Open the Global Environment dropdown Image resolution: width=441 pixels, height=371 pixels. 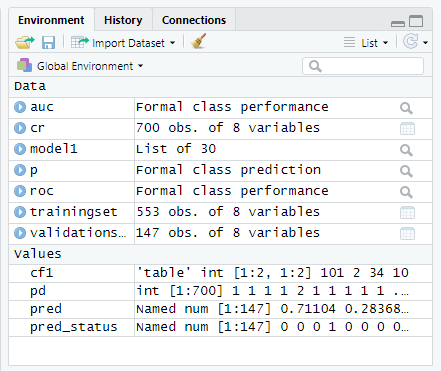[x=80, y=66]
